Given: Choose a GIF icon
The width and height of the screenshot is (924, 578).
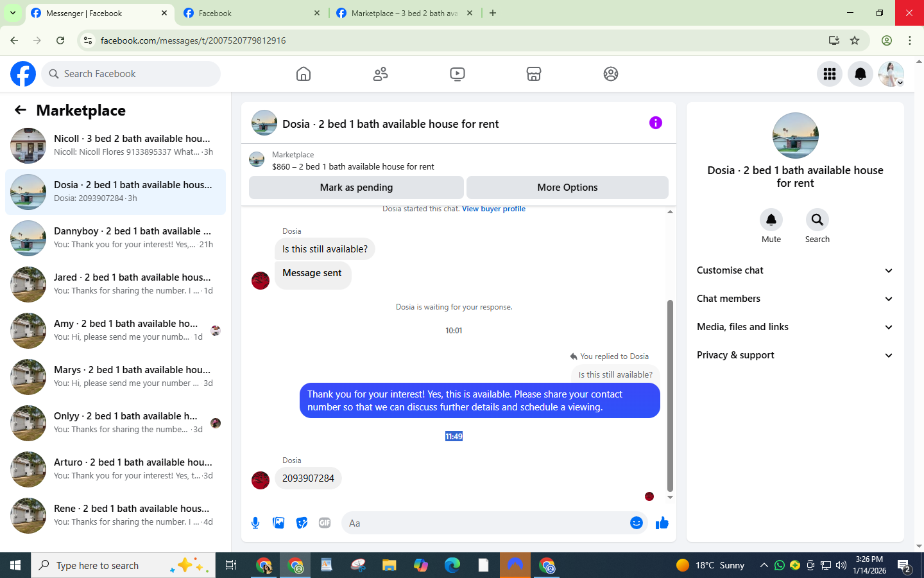Looking at the screenshot, I should point(325,523).
